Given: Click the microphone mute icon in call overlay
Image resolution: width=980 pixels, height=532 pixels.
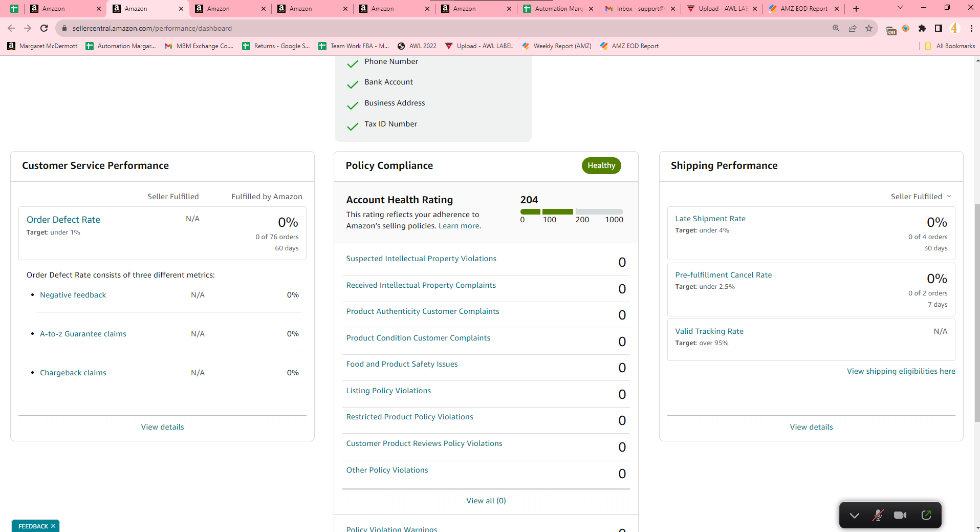Looking at the screenshot, I should (x=878, y=515).
